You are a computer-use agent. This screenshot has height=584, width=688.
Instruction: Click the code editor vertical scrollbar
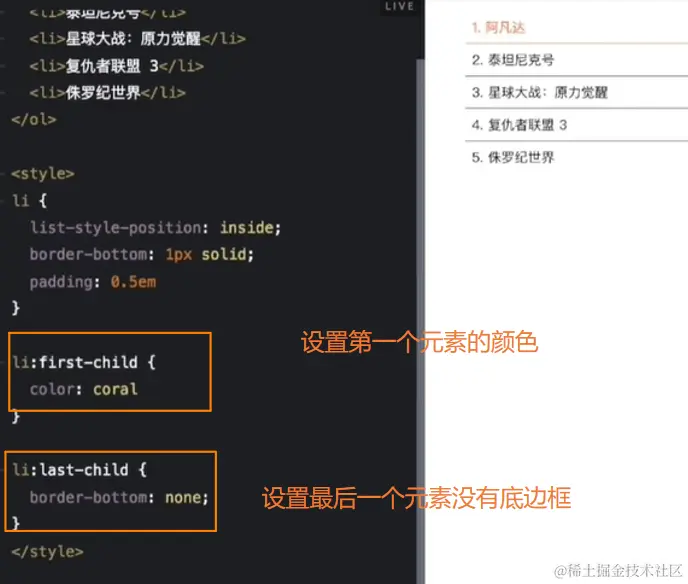[420, 320]
